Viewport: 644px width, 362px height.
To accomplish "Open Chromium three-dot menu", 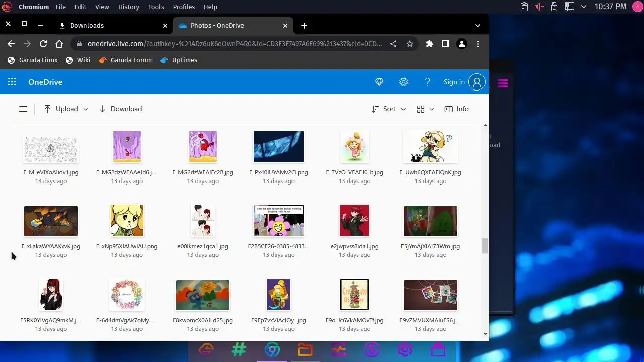I will pyautogui.click(x=478, y=44).
